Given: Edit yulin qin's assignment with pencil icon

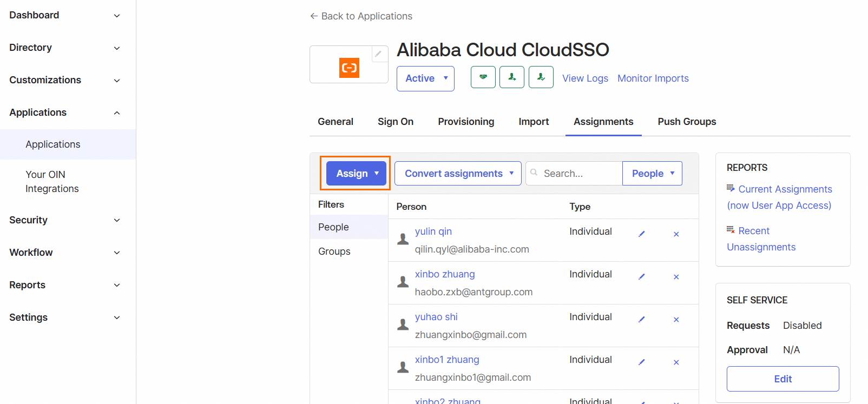Looking at the screenshot, I should (x=642, y=234).
